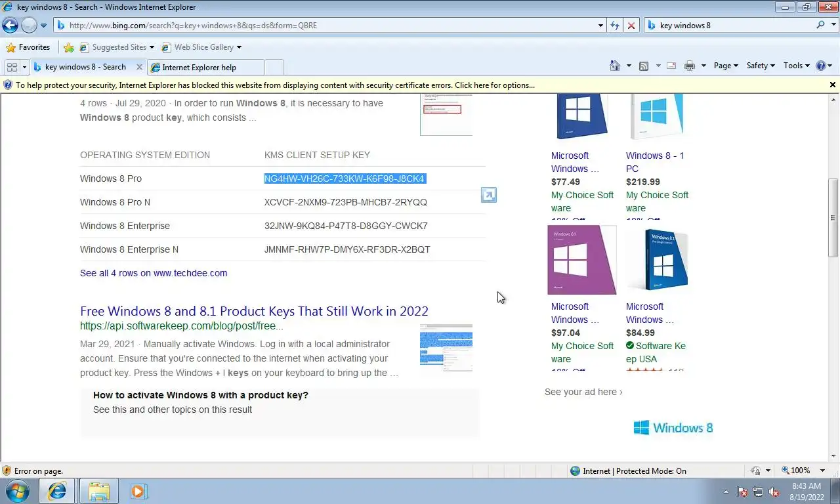Click the purple Windows 8.1 product image

tap(582, 260)
